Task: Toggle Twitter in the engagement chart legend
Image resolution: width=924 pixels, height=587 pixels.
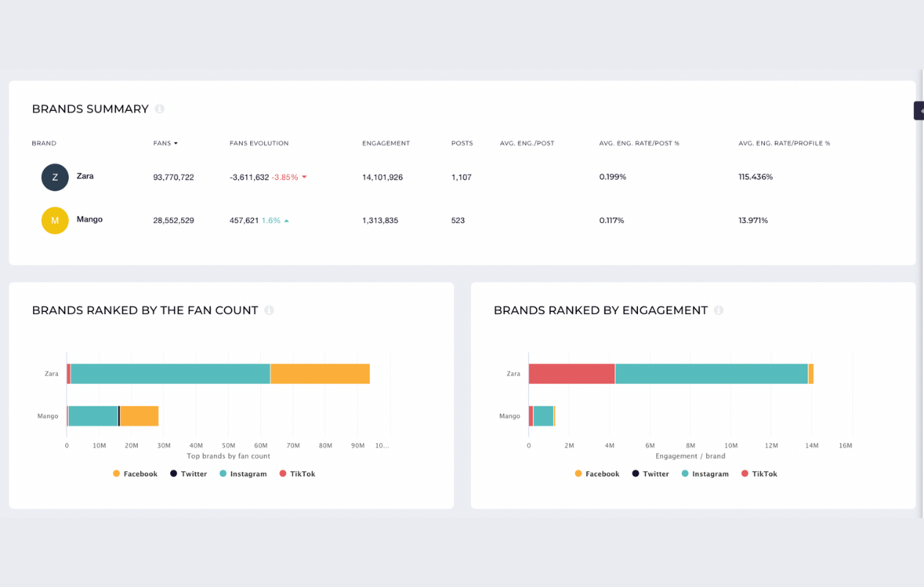Action: tap(650, 474)
